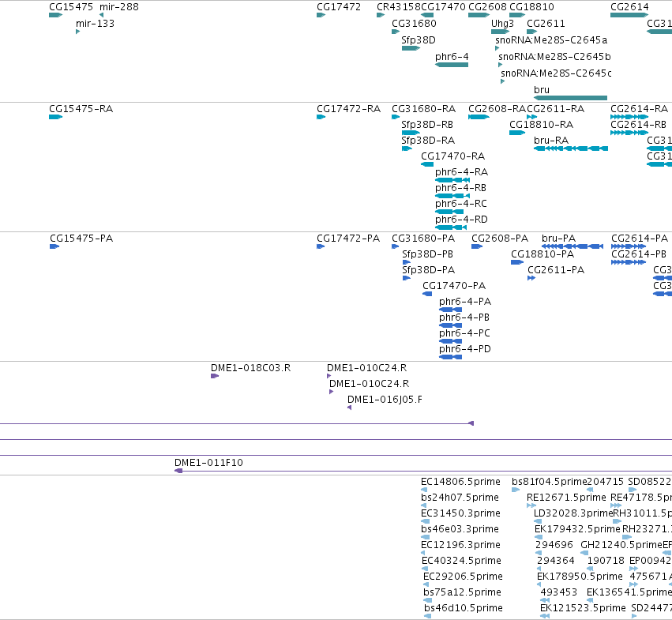Select the Sfp38D-RA transcript label
This screenshot has width=672, height=620.
428,141
